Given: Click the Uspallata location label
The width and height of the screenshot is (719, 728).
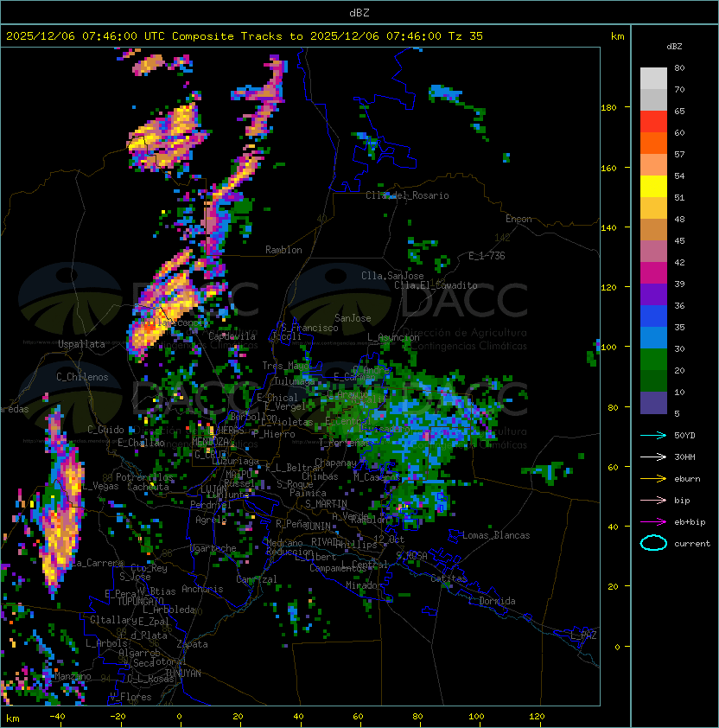Looking at the screenshot, I should coord(81,344).
